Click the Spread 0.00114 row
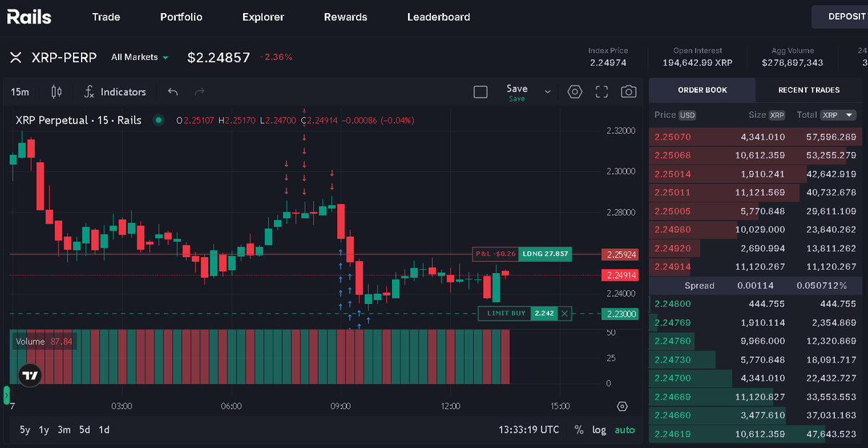Screen dimensions: 868x448 click(x=755, y=285)
